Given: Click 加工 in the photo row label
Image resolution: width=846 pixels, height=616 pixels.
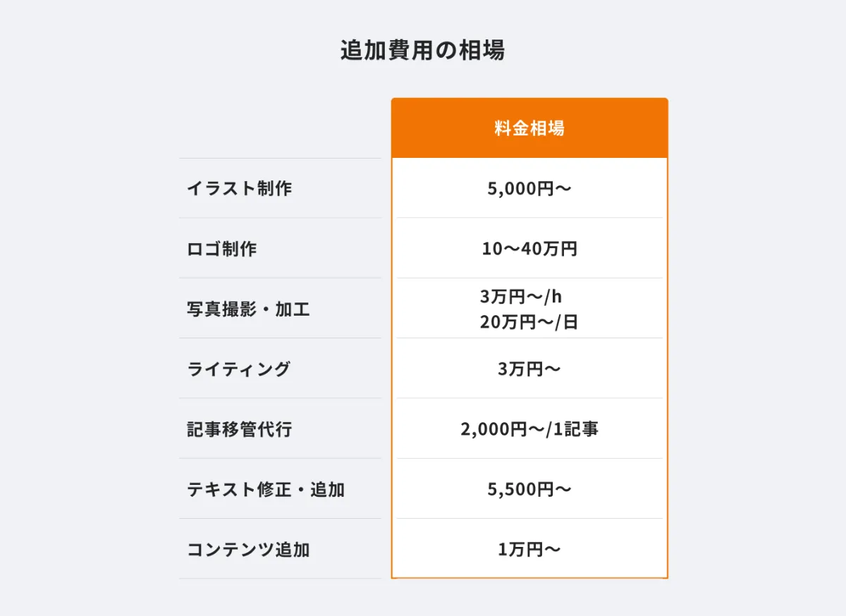Looking at the screenshot, I should (x=293, y=309).
